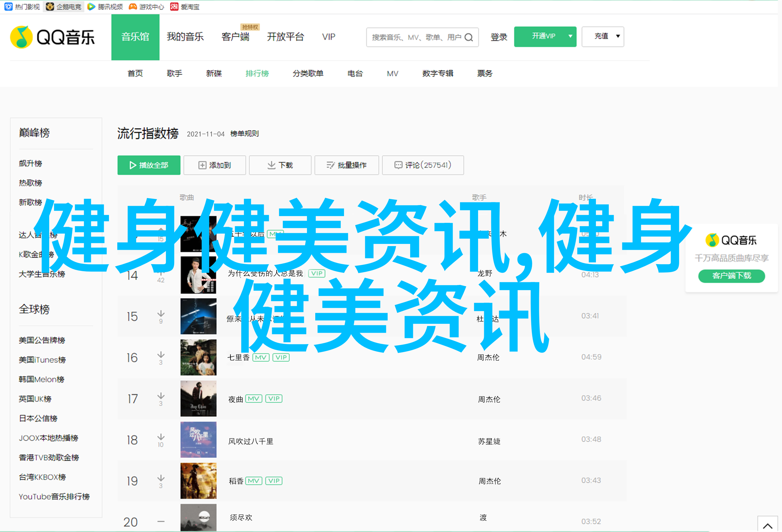
Task: Open 企鹅电竞 bookmark icon
Action: (50, 6)
